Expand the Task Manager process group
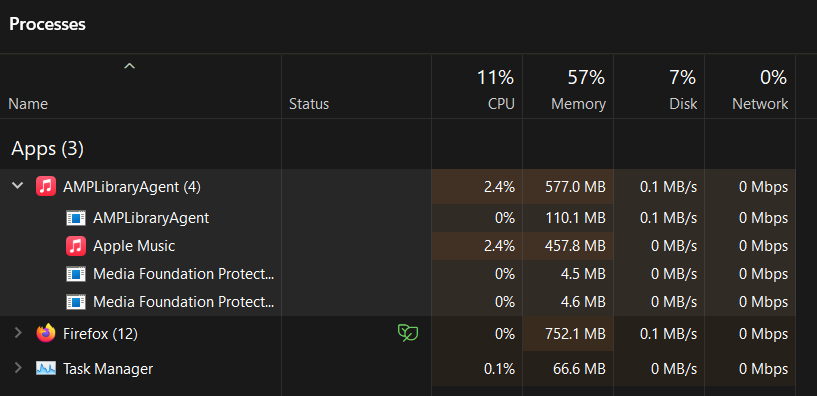This screenshot has width=817, height=396. tap(18, 368)
